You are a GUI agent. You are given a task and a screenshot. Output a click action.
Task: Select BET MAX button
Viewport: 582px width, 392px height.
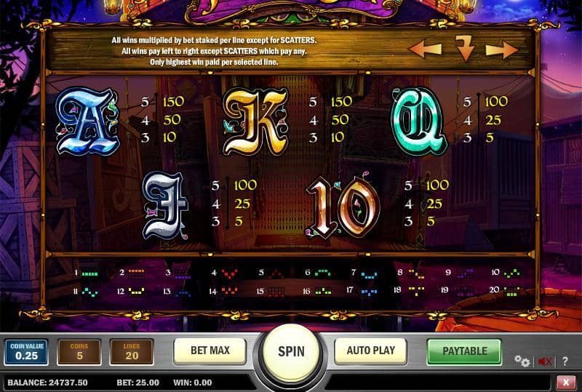210,351
